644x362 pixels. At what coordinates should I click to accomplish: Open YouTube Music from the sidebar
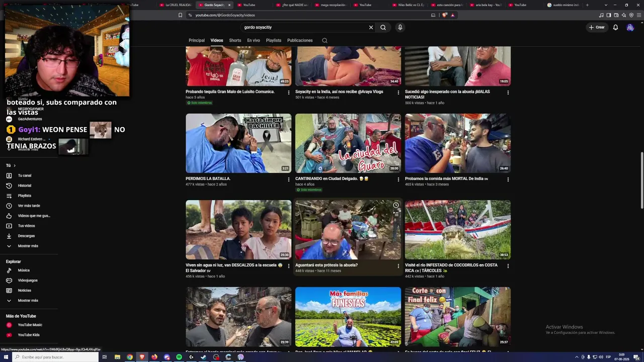pos(30,325)
